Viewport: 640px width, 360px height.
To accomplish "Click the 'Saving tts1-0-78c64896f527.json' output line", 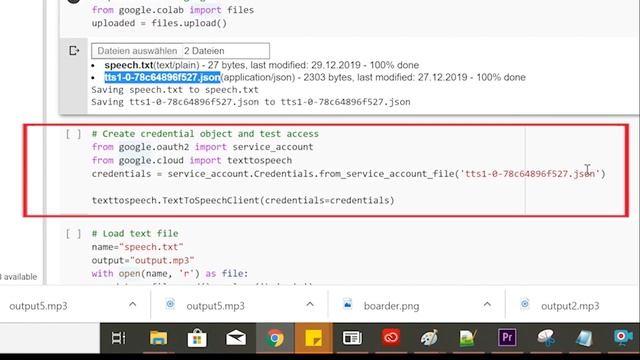I will [251, 102].
